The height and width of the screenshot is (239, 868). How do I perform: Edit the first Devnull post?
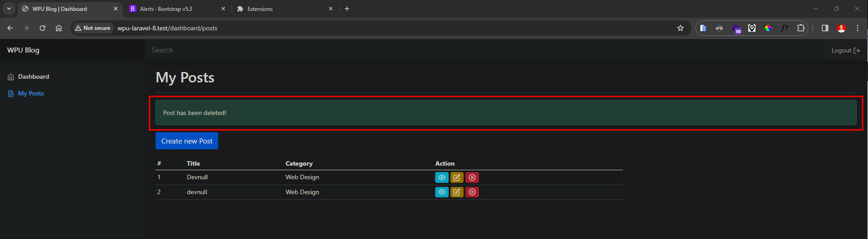coord(457,177)
